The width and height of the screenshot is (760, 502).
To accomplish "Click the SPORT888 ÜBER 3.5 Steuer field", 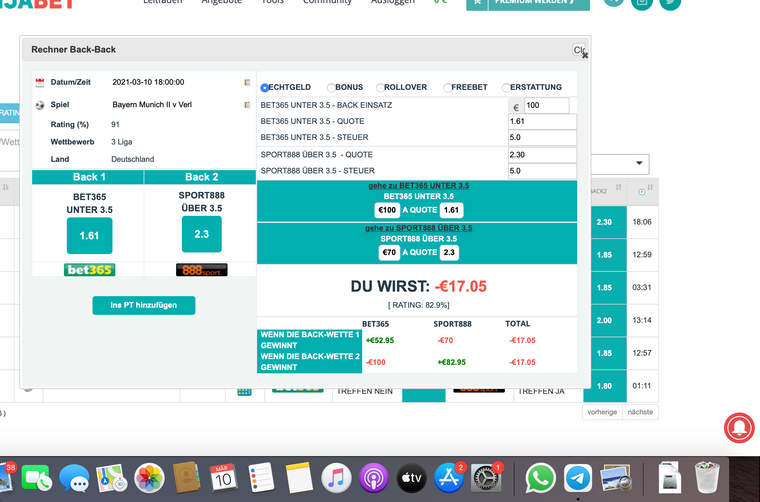I will click(x=542, y=171).
